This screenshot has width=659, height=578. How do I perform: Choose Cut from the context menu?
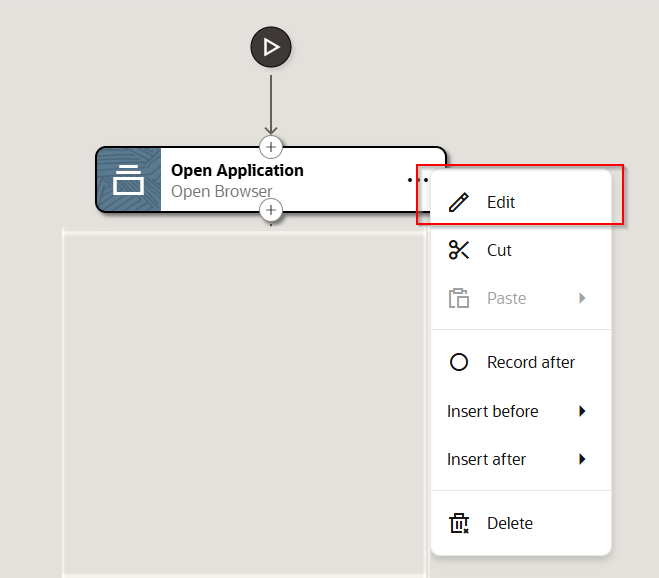coord(521,250)
